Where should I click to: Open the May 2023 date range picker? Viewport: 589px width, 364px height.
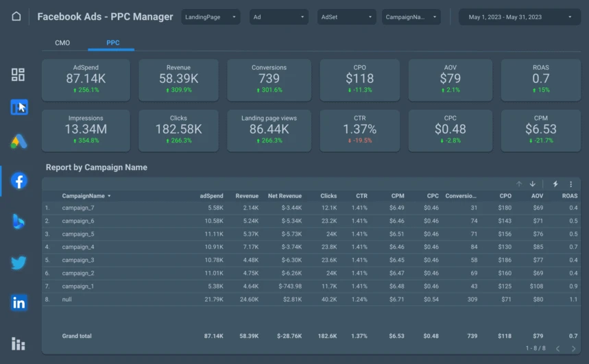tap(520, 17)
